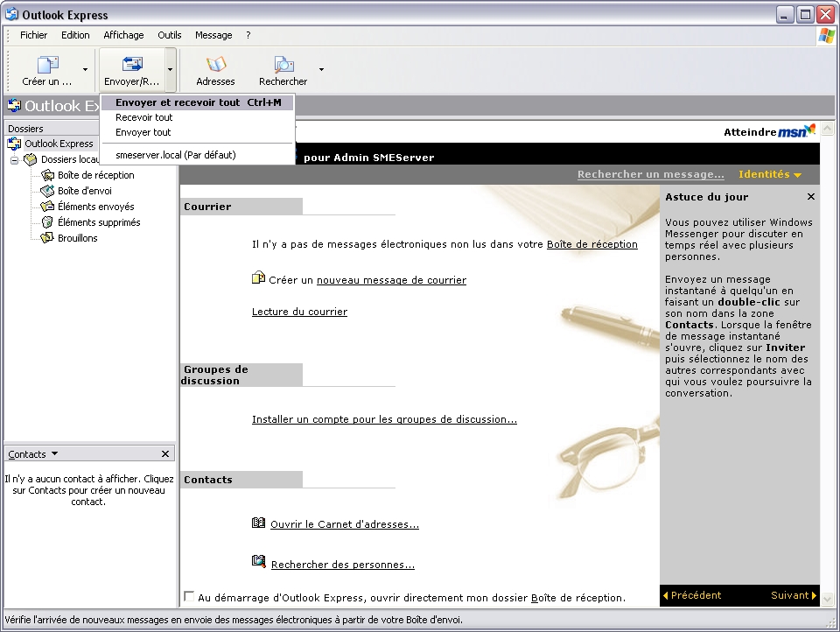Click the new mail message icon beside Créer un

click(x=258, y=277)
